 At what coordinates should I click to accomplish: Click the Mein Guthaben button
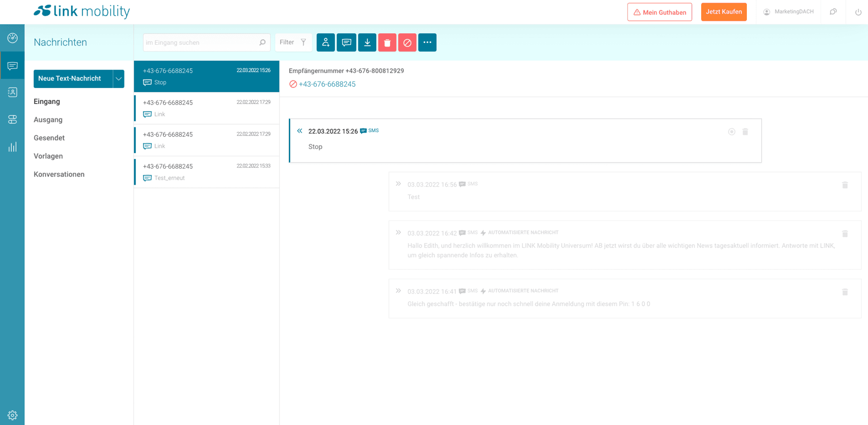coord(659,12)
